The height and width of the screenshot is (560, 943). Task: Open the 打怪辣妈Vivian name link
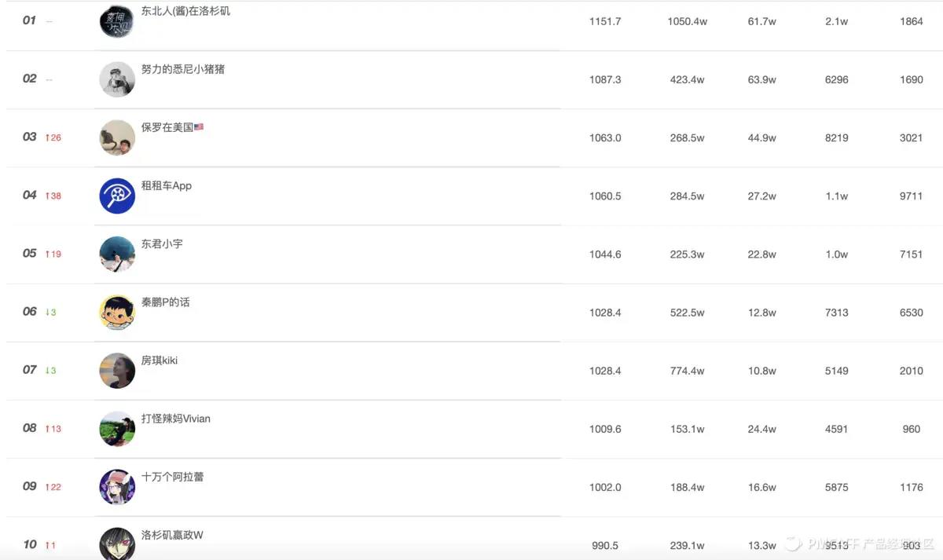click(175, 419)
